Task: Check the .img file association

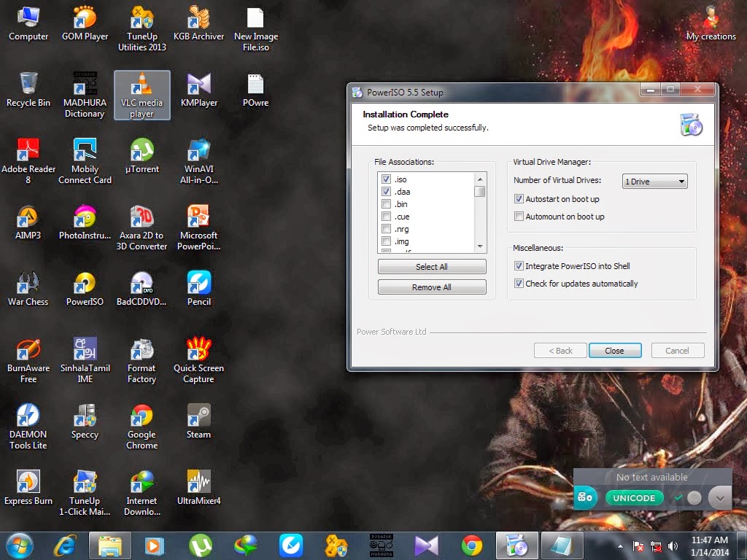Action: (387, 241)
